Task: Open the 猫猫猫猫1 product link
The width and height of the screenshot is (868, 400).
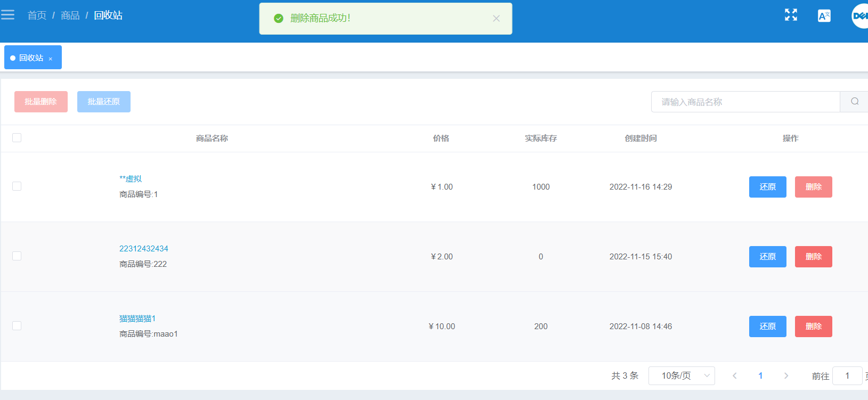Action: pos(137,319)
